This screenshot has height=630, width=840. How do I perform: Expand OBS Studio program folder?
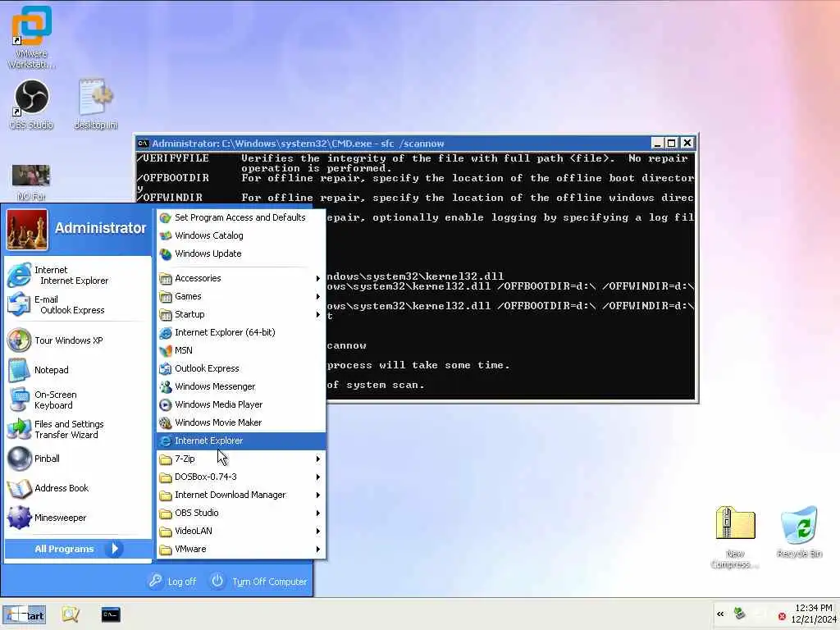click(x=240, y=514)
